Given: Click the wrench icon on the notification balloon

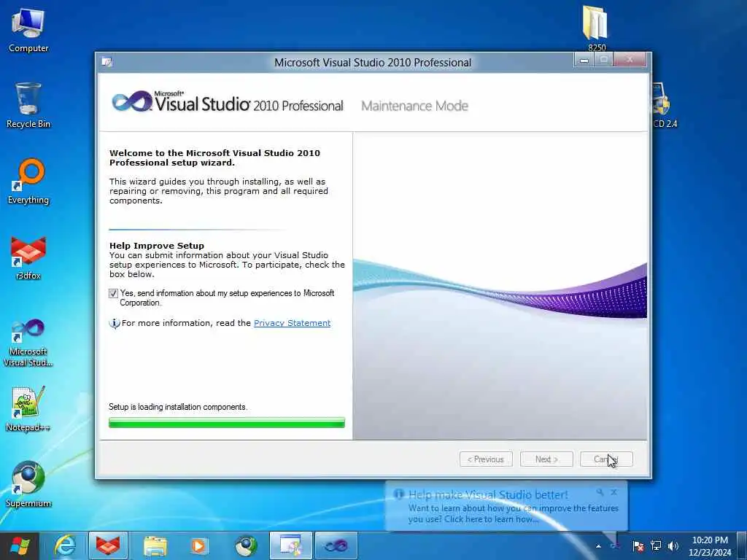Looking at the screenshot, I should click(x=600, y=492).
